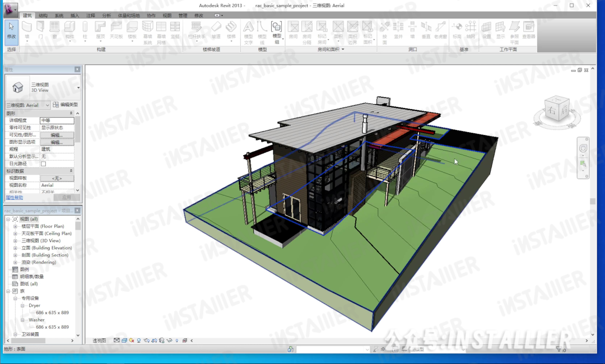Expand the 楼层平面 (Floor Plan) tree node

pyautogui.click(x=16, y=226)
